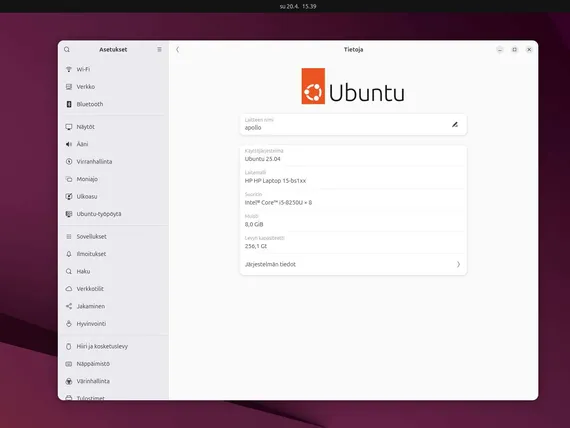Screen dimensions: 570x428
Task: Click the Virranhallinta power icon
Action: coord(69,161)
